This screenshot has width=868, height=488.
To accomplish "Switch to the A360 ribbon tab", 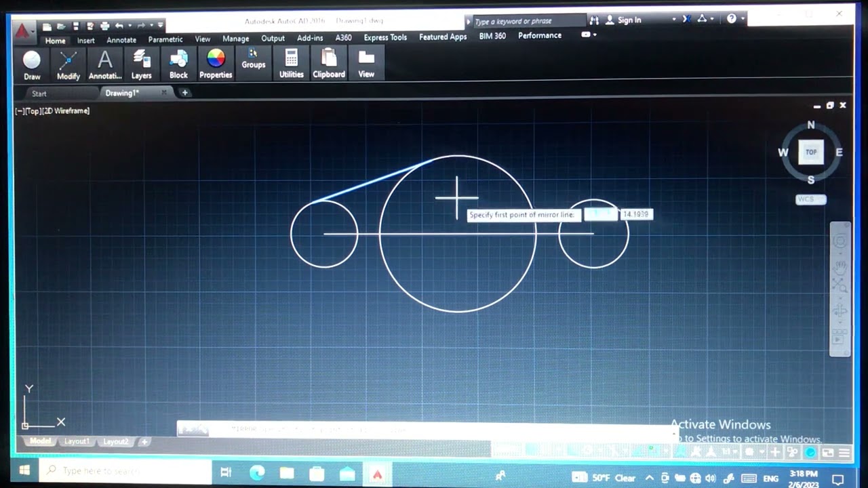I will tap(344, 37).
